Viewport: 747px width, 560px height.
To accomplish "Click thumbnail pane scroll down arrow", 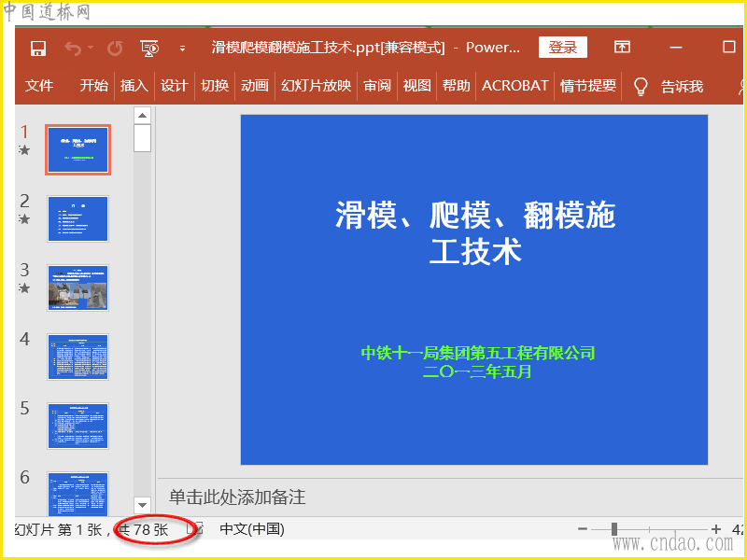I will coord(142,505).
